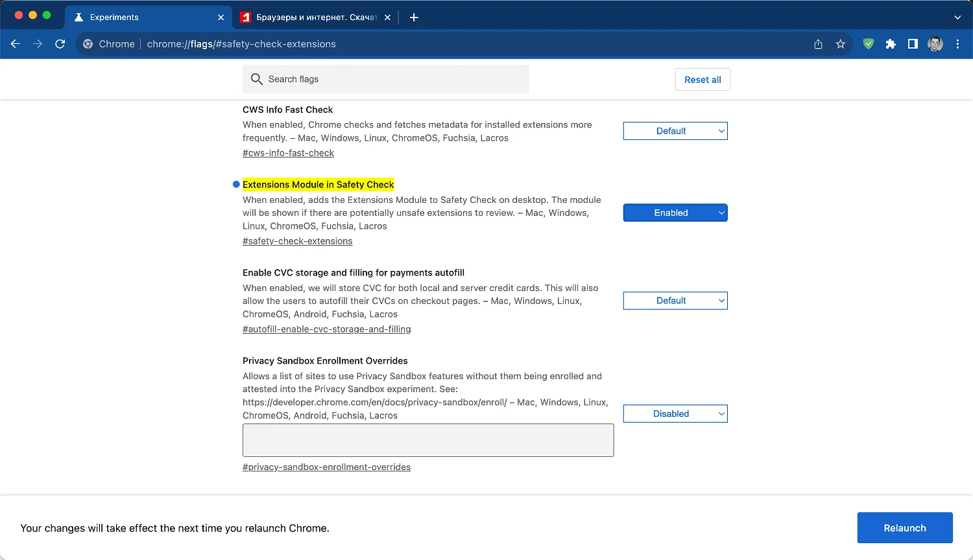Open the CWS Info Fast Check dropdown
Viewport: 973px width, 560px height.
point(675,131)
